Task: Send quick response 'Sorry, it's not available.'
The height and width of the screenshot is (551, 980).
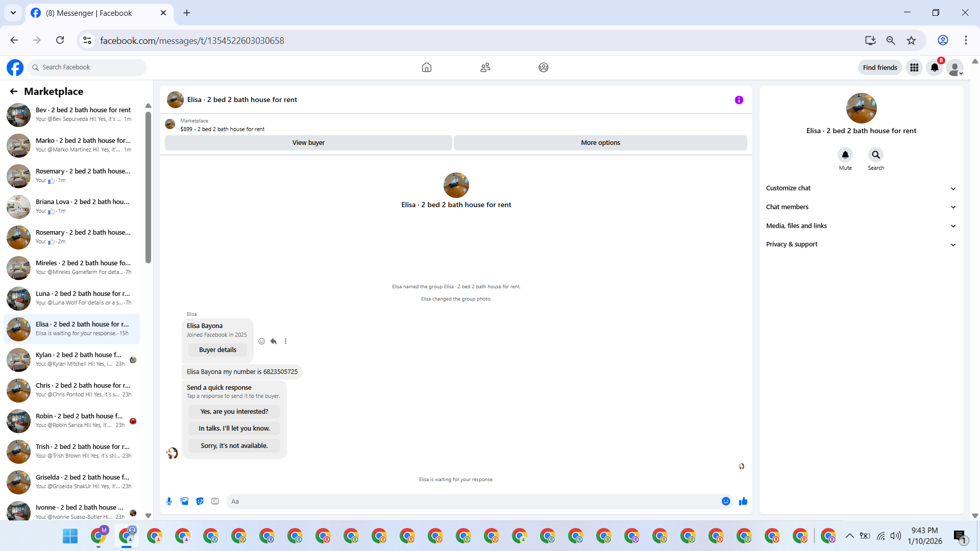Action: tap(234, 446)
